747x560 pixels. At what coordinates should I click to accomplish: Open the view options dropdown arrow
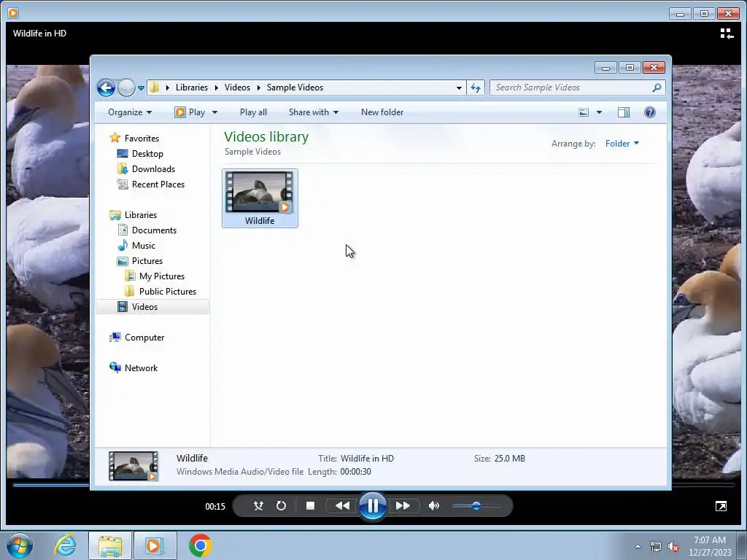(600, 112)
